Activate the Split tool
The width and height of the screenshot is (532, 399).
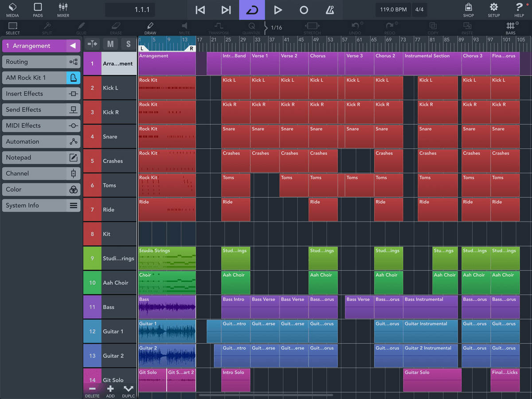[47, 28]
